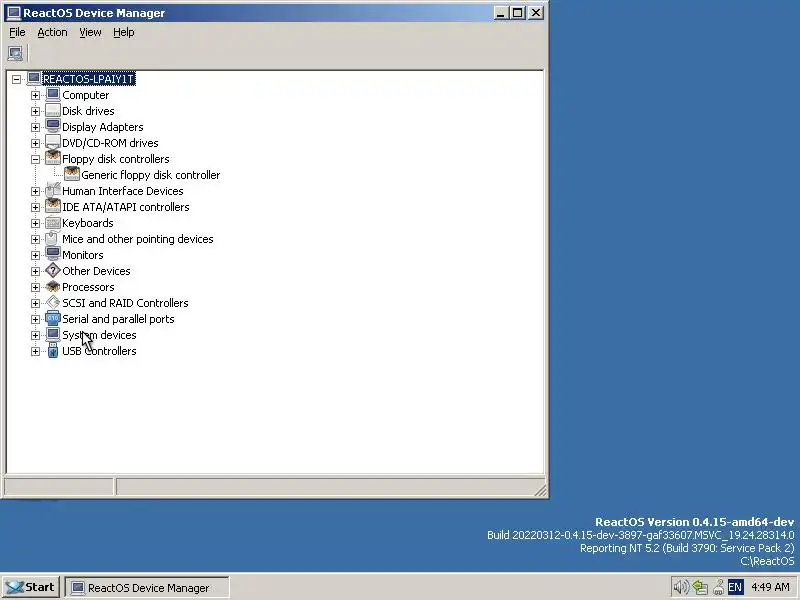The image size is (800, 600).
Task: Click the volume tray icon
Action: pos(681,587)
